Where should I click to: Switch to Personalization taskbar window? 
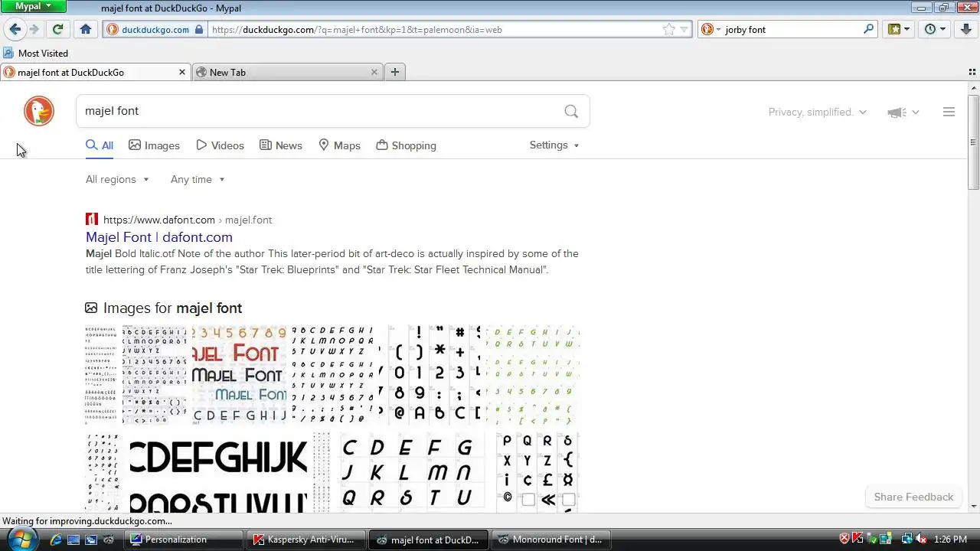(x=185, y=540)
